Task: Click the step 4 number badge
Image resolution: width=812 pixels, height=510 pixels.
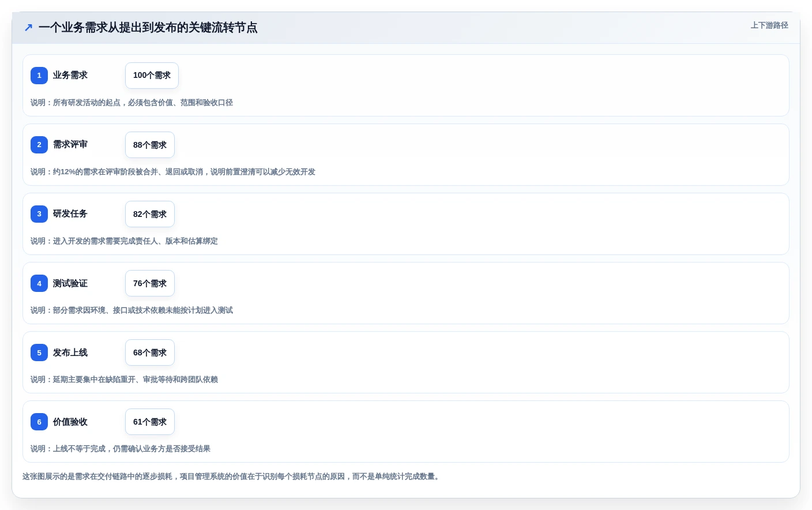Action: tap(39, 283)
